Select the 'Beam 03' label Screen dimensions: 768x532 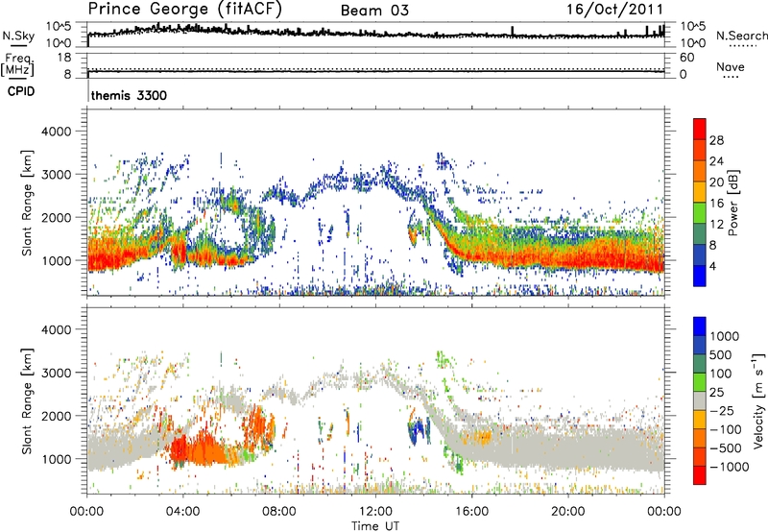(374, 11)
